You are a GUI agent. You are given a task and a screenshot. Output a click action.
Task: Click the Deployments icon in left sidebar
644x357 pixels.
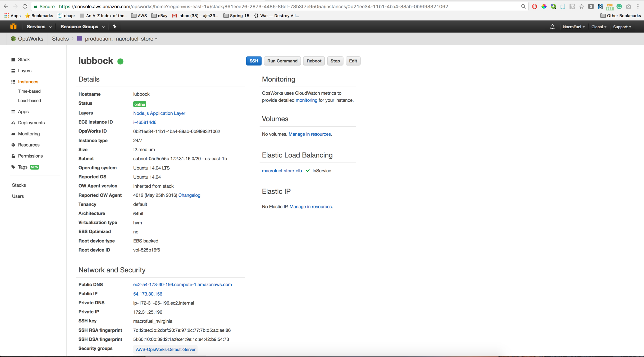[x=13, y=123]
